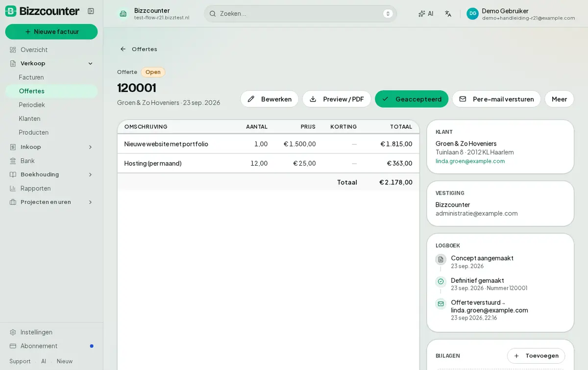The width and height of the screenshot is (588, 370).
Task: Click the DG user avatar
Action: tap(472, 14)
